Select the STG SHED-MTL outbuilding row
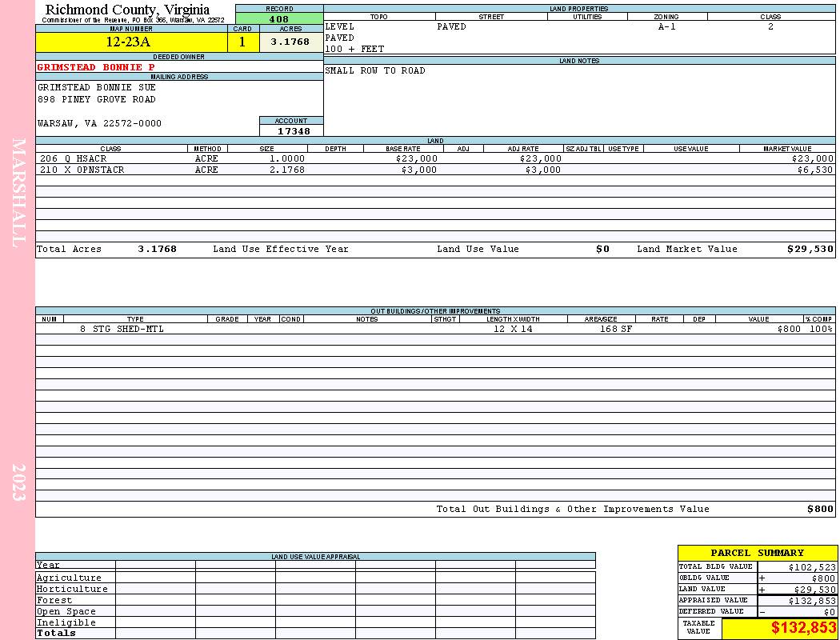The height and width of the screenshot is (640, 840). coord(435,329)
